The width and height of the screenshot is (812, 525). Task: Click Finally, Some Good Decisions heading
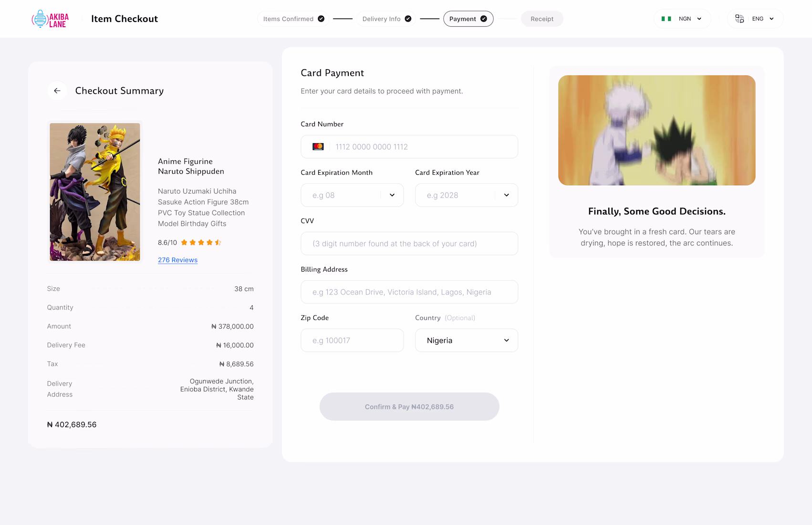click(656, 211)
